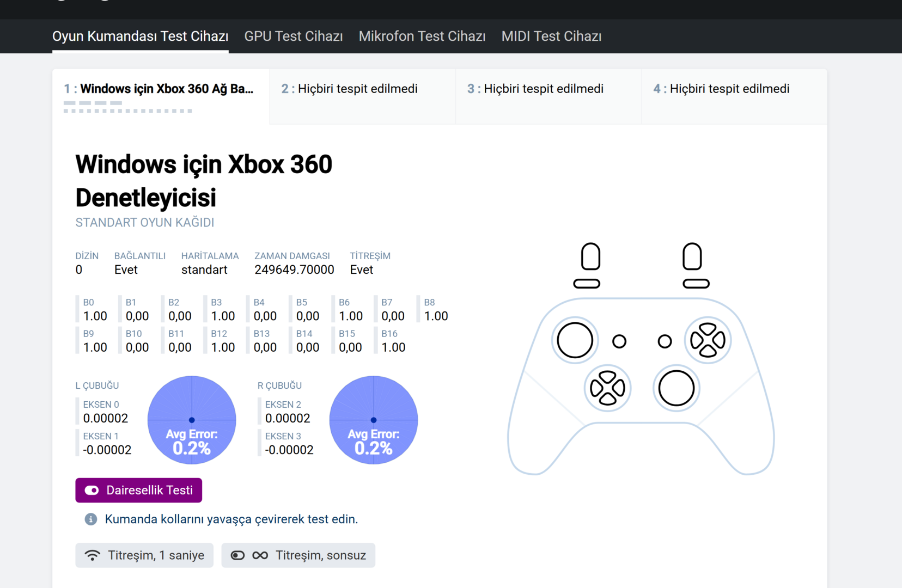Click the left analog stick on the controller diagram

click(575, 340)
